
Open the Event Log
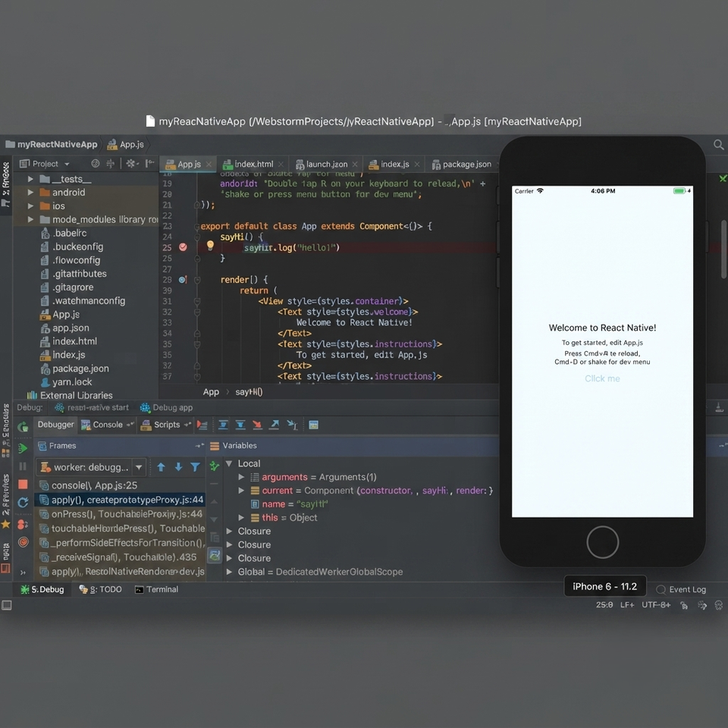(682, 589)
